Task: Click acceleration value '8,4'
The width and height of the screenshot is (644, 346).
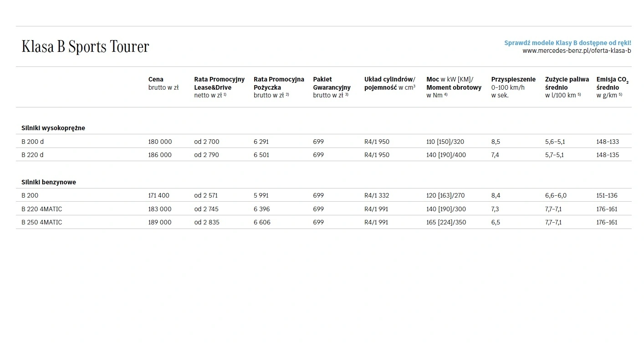Action: point(496,195)
